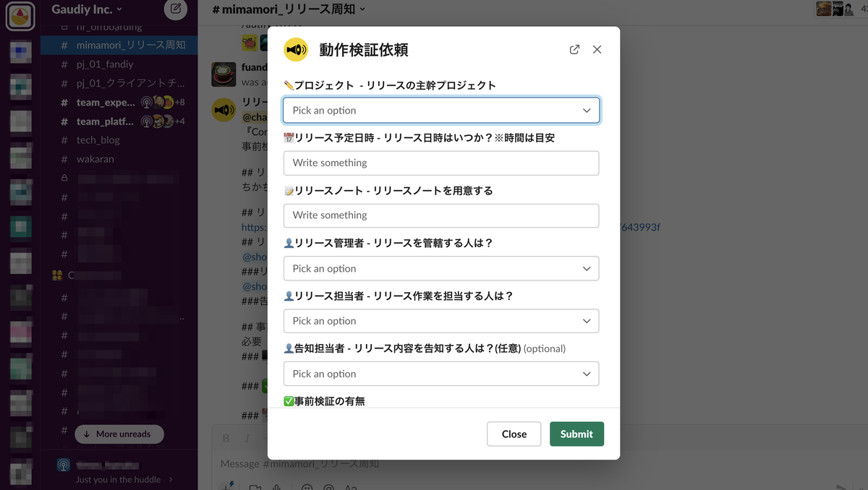Click the megaphone avatar of the message behind the modal
868x490 pixels.
point(224,110)
